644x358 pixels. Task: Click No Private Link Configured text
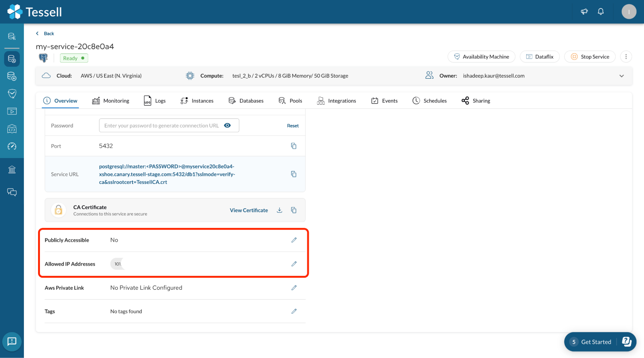pos(146,288)
